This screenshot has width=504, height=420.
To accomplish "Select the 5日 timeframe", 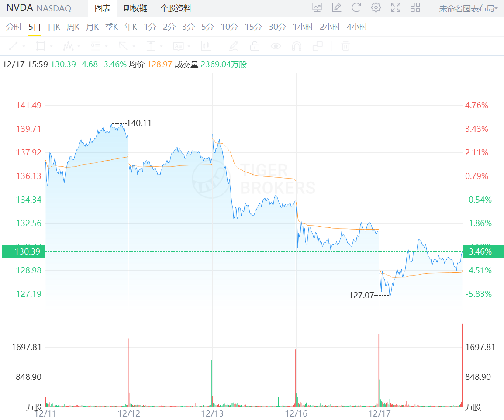I will (x=35, y=27).
